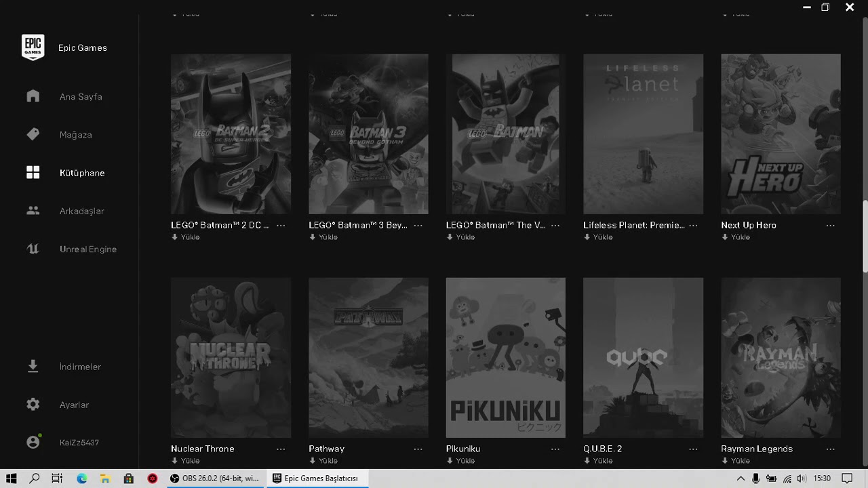
Task: Open the Unreal Engine section
Action: tap(88, 249)
